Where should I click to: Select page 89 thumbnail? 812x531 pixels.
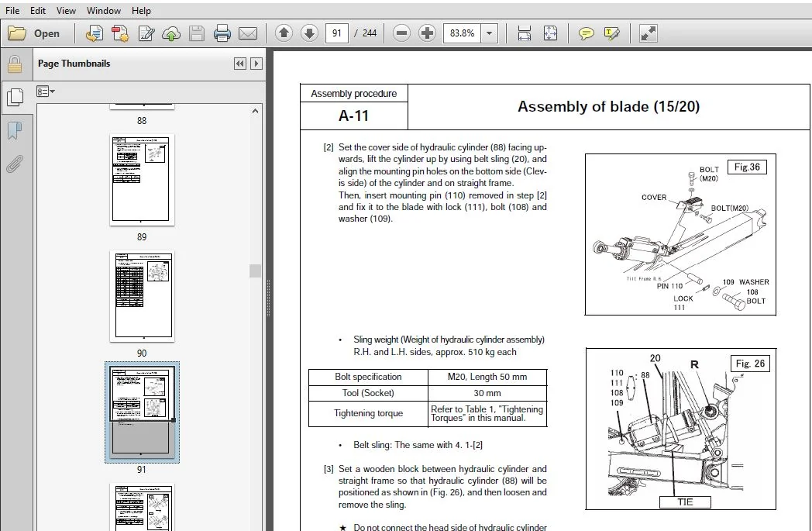tap(142, 180)
